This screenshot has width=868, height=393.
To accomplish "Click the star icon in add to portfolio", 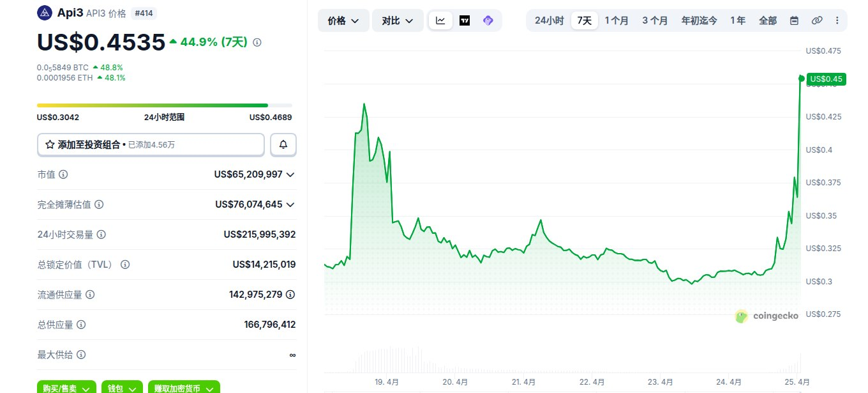I will click(50, 145).
